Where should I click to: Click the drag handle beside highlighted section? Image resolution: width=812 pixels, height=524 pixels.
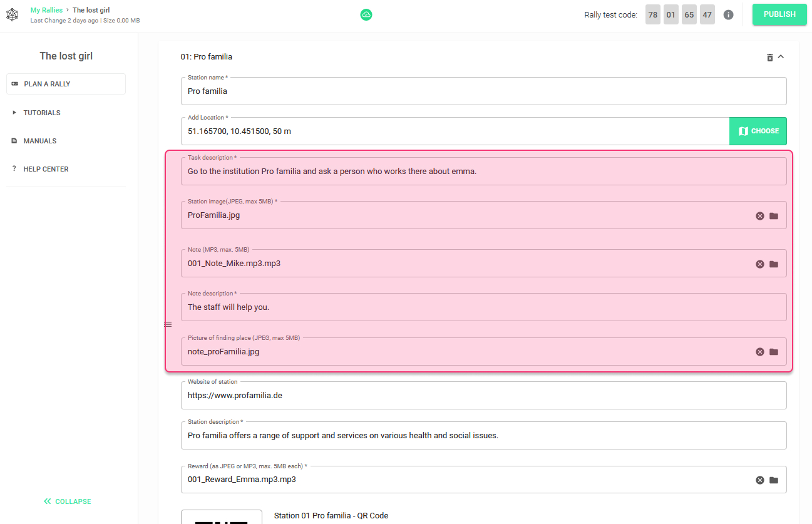pos(168,324)
